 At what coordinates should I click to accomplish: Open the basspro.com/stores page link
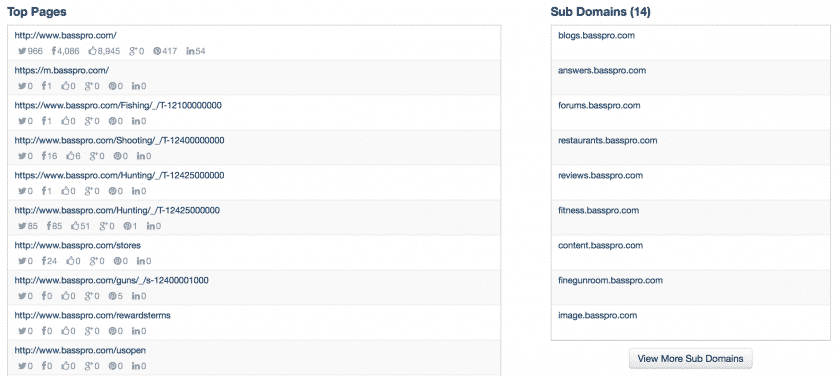click(78, 245)
